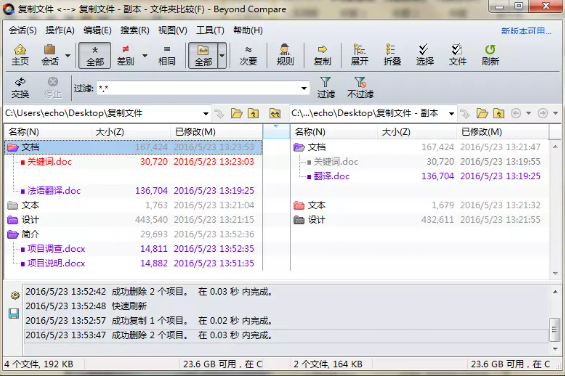Sort right pane by 名称(N) column
The image size is (565, 376).
click(x=334, y=132)
